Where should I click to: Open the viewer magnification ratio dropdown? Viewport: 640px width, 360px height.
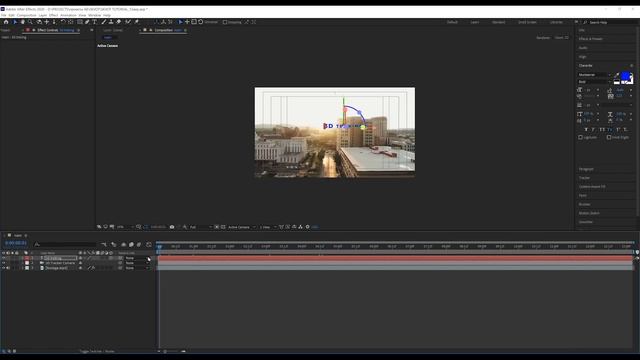pos(125,227)
